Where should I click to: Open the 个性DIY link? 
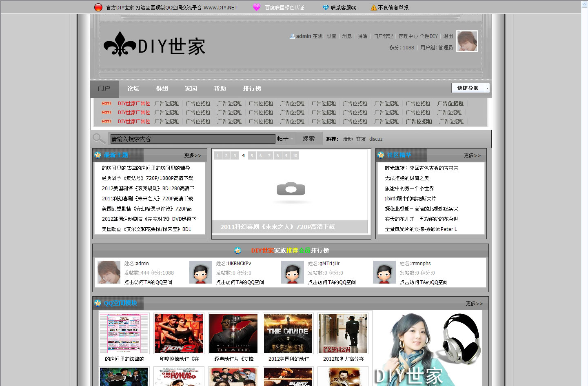click(429, 36)
